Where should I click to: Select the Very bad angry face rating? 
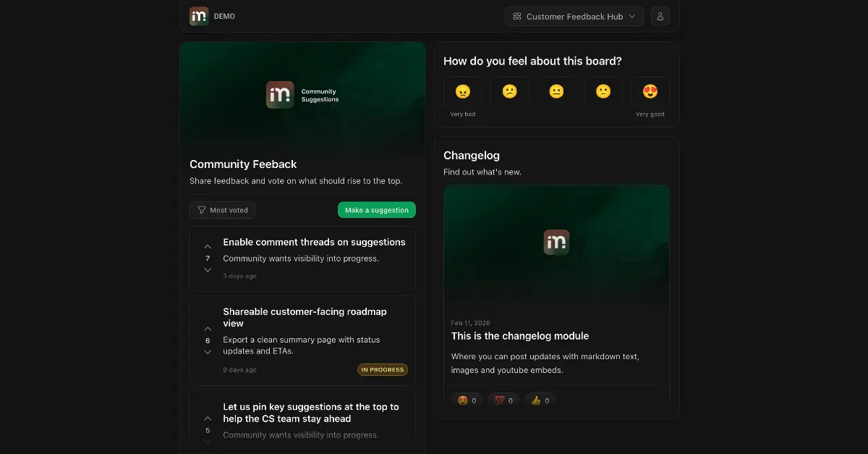(x=463, y=91)
